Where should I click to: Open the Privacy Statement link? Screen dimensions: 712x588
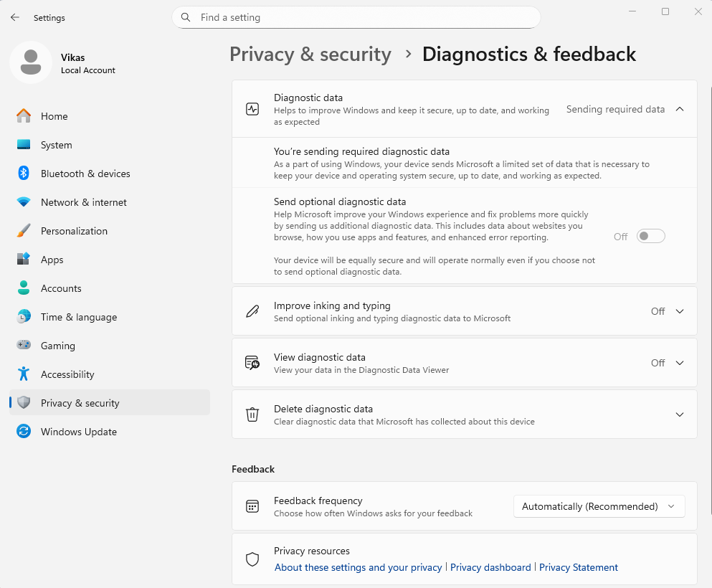[578, 567]
